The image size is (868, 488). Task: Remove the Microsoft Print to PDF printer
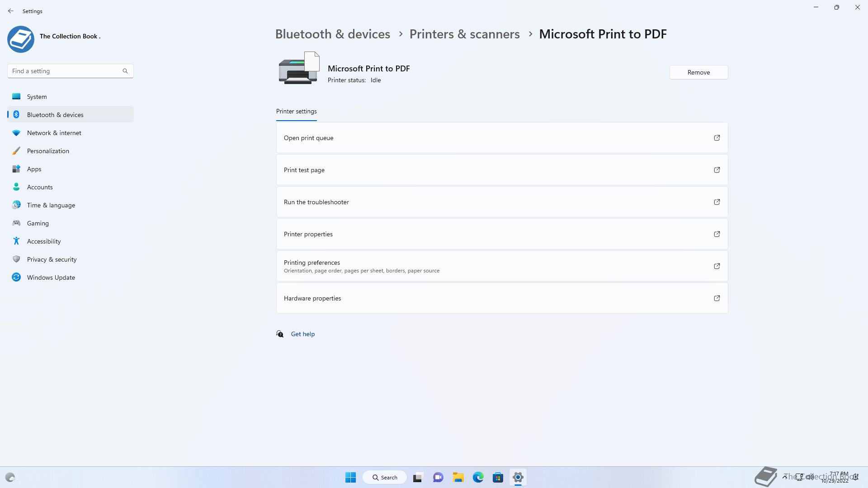click(x=698, y=72)
